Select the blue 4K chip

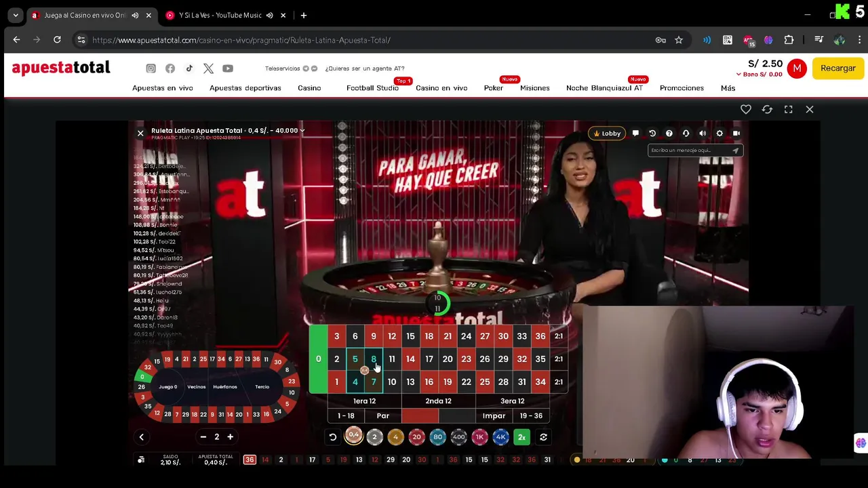pyautogui.click(x=500, y=437)
